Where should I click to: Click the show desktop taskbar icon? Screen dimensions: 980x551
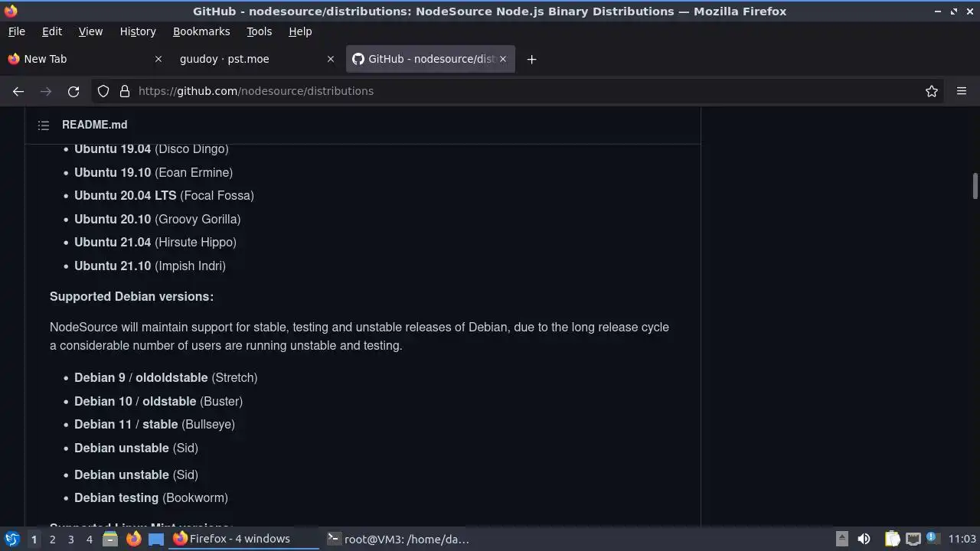coord(156,539)
